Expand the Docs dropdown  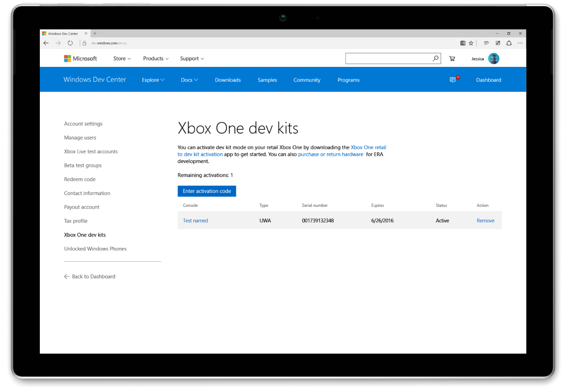tap(189, 80)
